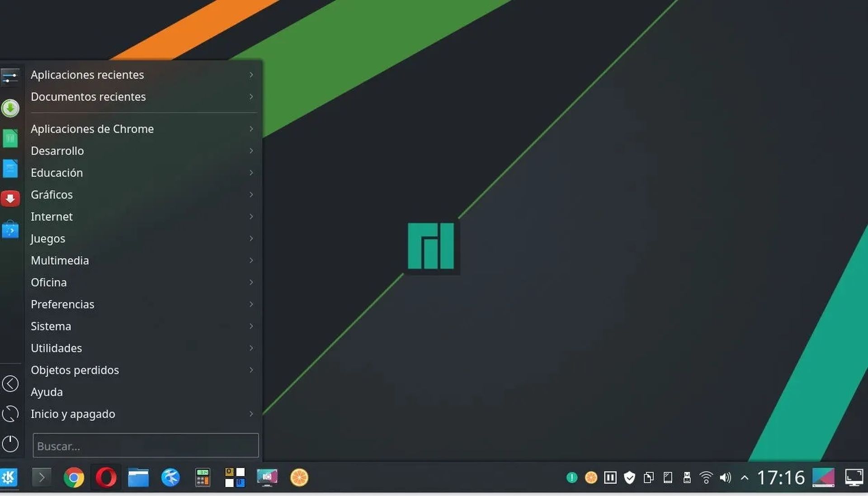Click the Wi-Fi network icon in system tray
This screenshot has height=496, width=868.
[706, 478]
